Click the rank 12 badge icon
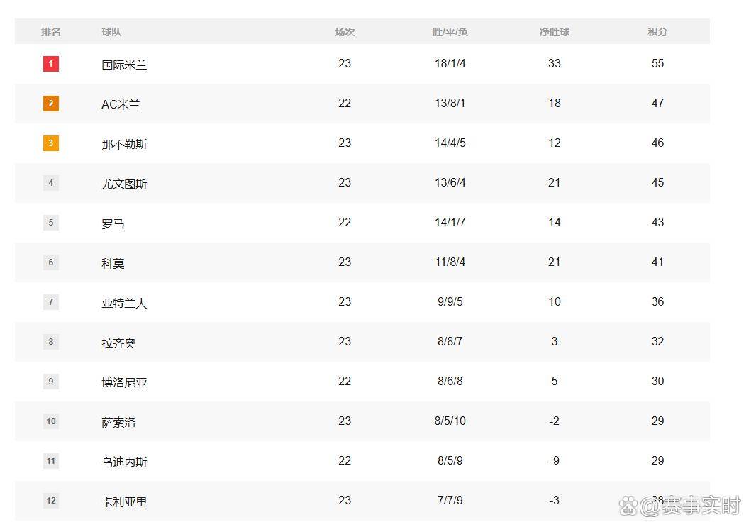The width and height of the screenshot is (756, 532). click(x=50, y=501)
